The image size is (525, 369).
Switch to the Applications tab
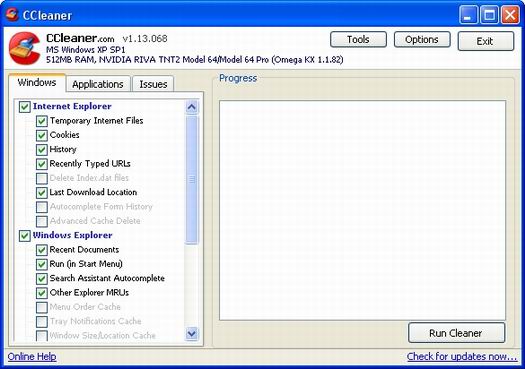(x=98, y=84)
